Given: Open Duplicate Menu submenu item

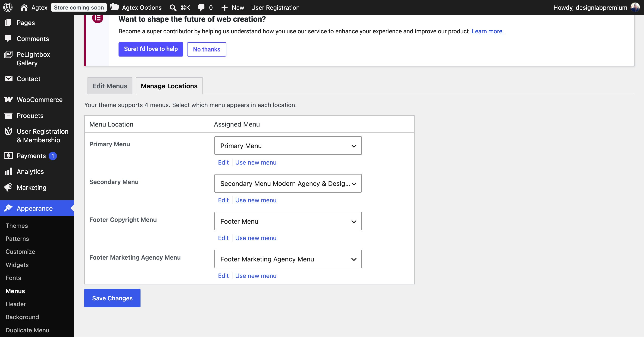Looking at the screenshot, I should click(x=27, y=330).
